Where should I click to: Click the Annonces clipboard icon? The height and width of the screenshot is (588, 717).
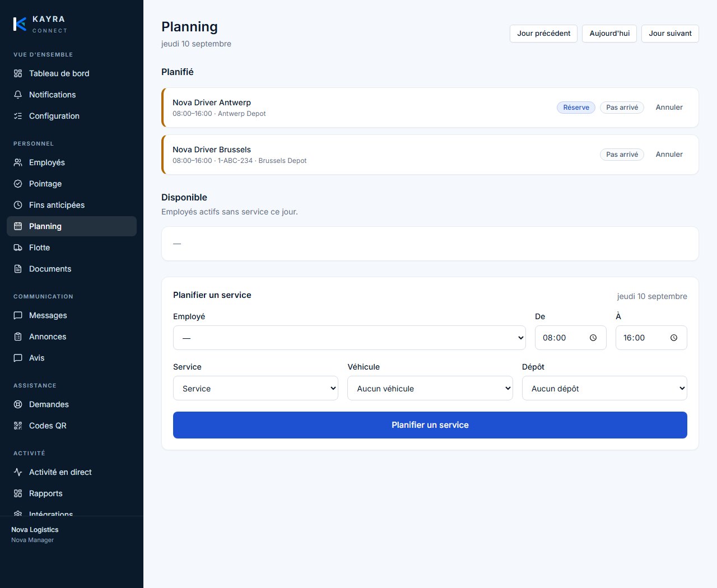(x=18, y=337)
